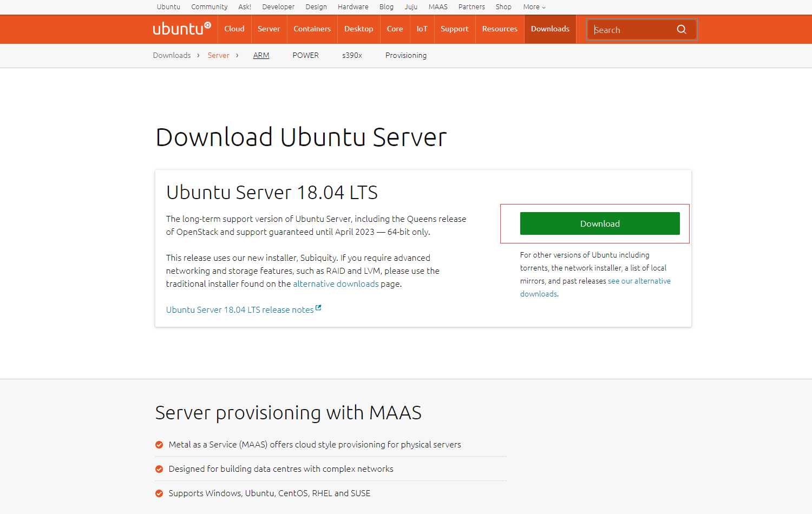812x514 pixels.
Task: Switch to the ARM sub-navigation tab
Action: coord(261,55)
